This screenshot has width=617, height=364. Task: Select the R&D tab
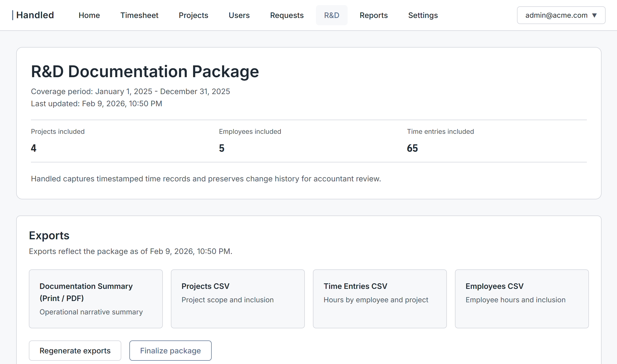pyautogui.click(x=332, y=15)
